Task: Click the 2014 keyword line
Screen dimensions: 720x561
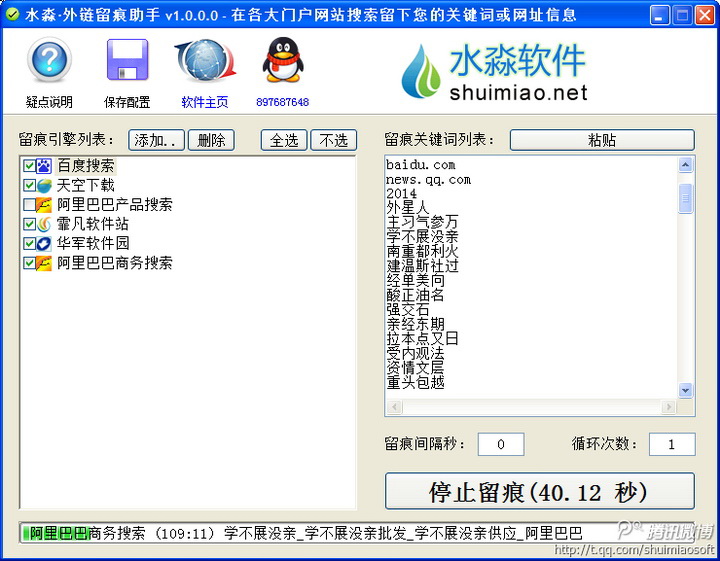Action: coord(401,193)
